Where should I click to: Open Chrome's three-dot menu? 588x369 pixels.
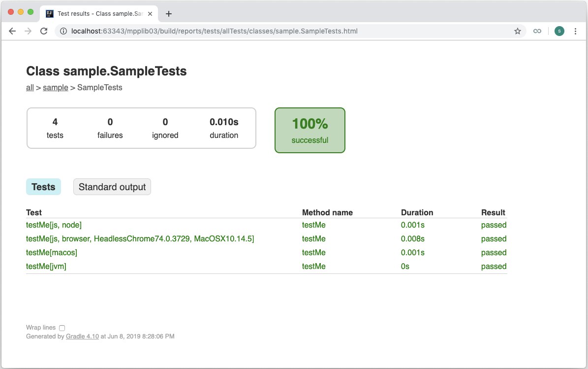[575, 31]
